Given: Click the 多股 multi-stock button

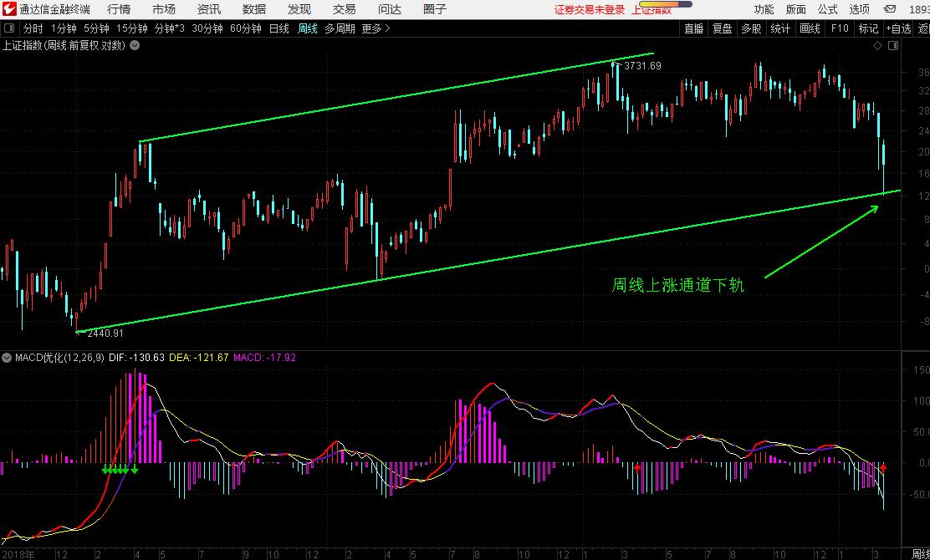Looking at the screenshot, I should (752, 28).
